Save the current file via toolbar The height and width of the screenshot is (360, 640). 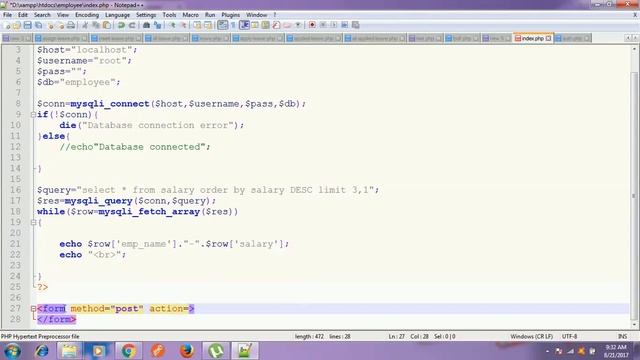[27, 25]
